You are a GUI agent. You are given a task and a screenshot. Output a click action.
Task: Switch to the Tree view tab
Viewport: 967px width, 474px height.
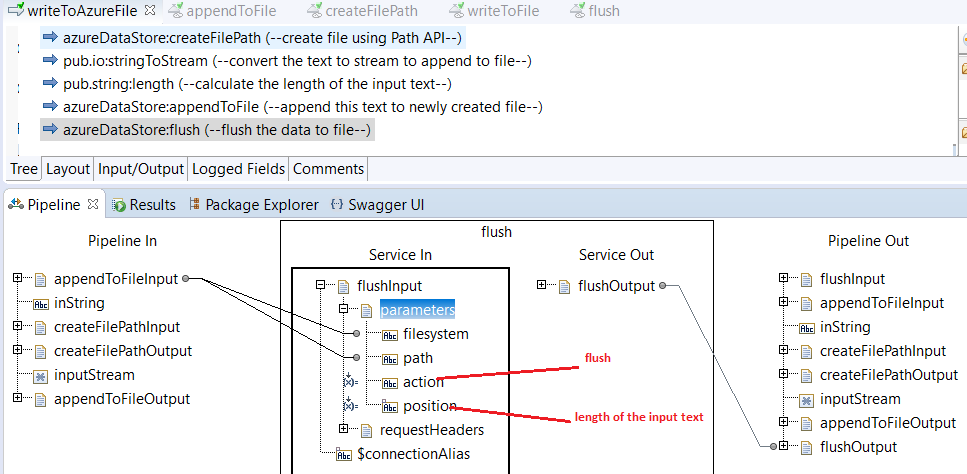(24, 169)
